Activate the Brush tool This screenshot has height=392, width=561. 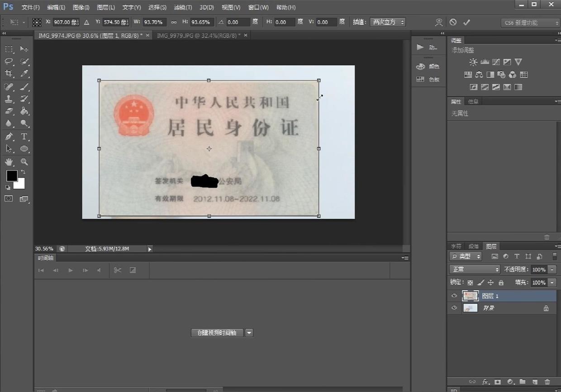pos(24,86)
